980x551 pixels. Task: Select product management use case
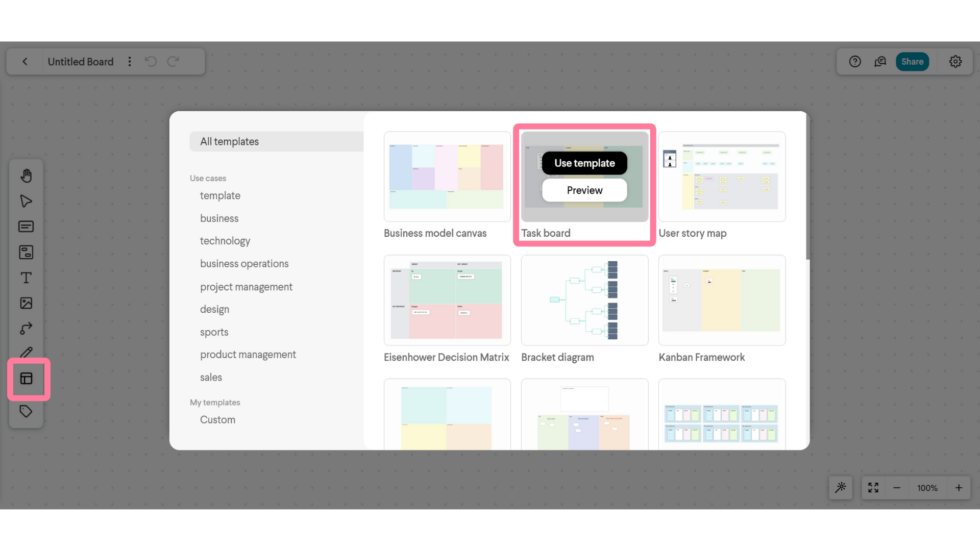(x=248, y=355)
